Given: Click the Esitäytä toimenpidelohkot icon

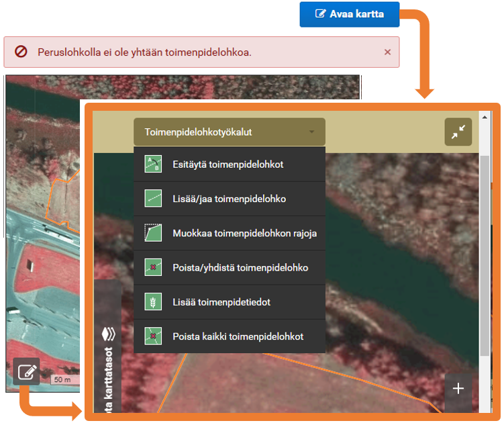Looking at the screenshot, I should click(x=154, y=164).
